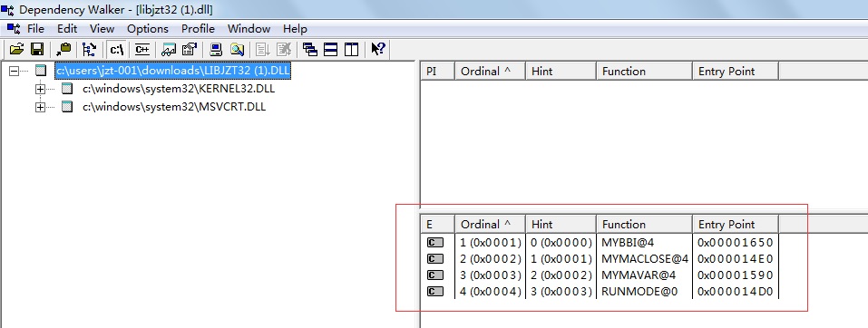This screenshot has height=328, width=868.
Task: Click the C icon in RUNMODE@0 row
Action: (435, 292)
